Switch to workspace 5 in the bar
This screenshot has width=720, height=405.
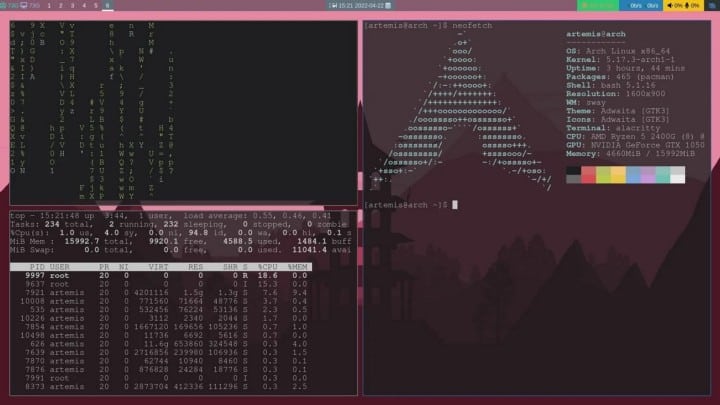96,6
